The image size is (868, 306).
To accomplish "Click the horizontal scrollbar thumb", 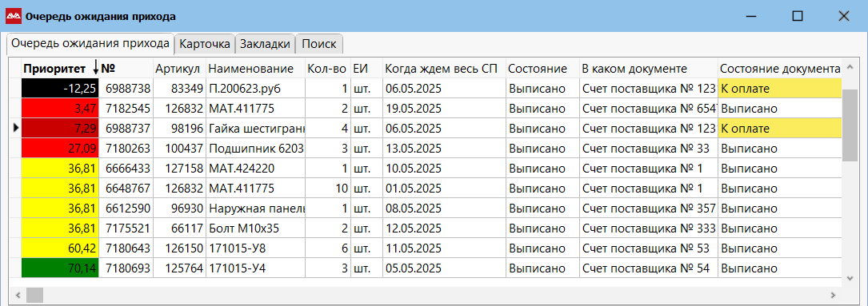I will tap(34, 295).
